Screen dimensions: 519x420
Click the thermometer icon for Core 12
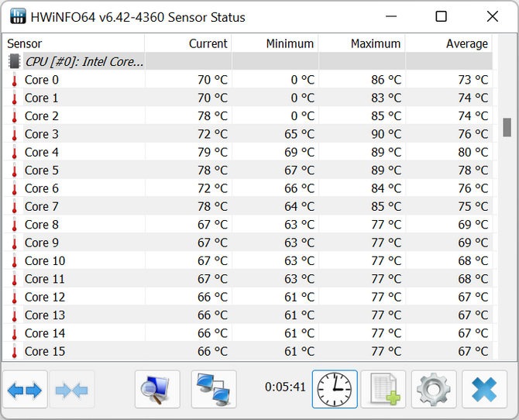[14, 297]
